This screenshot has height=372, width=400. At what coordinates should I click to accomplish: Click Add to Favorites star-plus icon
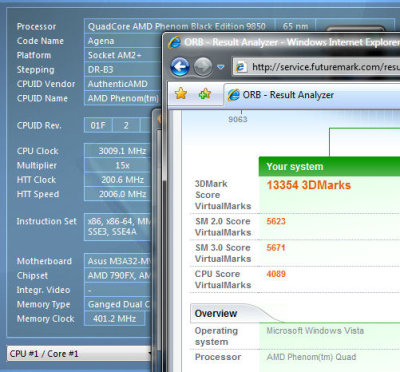(204, 94)
